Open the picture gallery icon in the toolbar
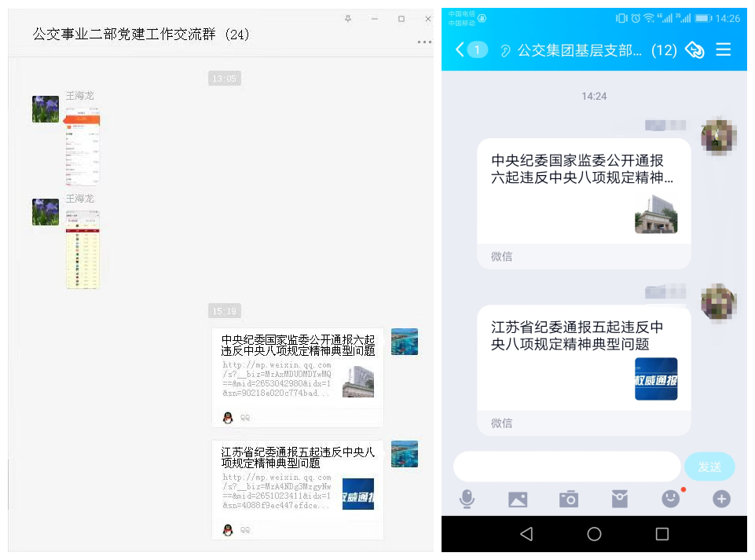Screen dimensions: 755x560 click(518, 499)
